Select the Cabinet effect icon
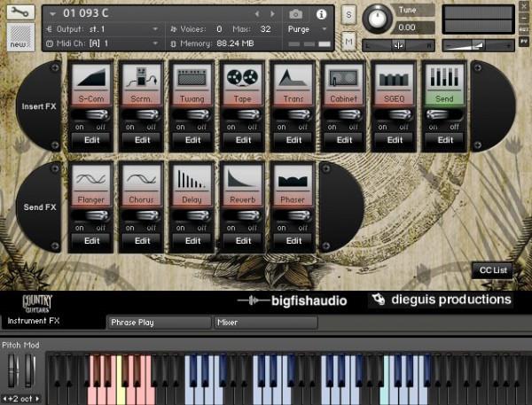Image resolution: width=532 pixels, height=405 pixels. coord(344,78)
